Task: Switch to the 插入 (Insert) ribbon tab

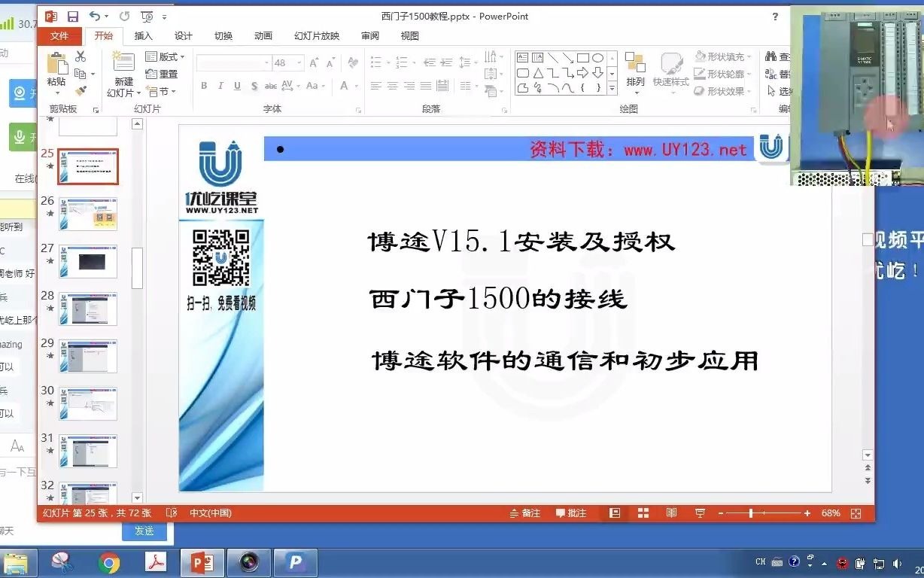Action: (x=144, y=35)
